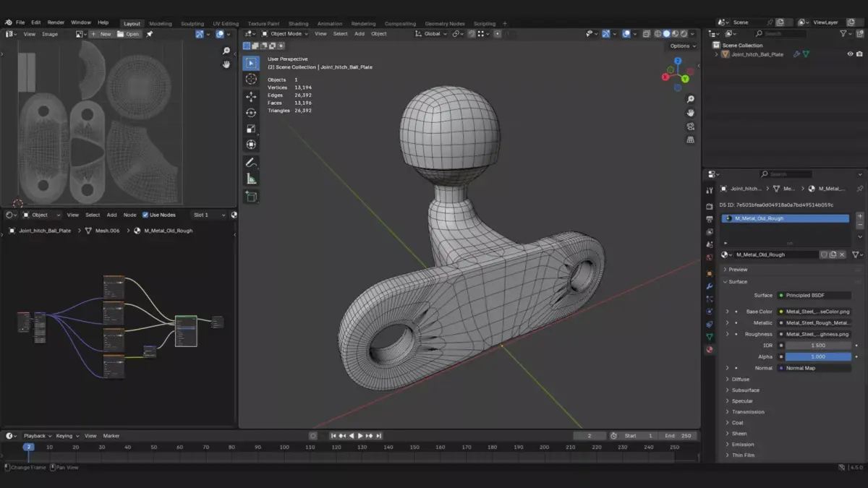The width and height of the screenshot is (868, 488).
Task: Click Open in the image editor header
Action: pos(129,34)
